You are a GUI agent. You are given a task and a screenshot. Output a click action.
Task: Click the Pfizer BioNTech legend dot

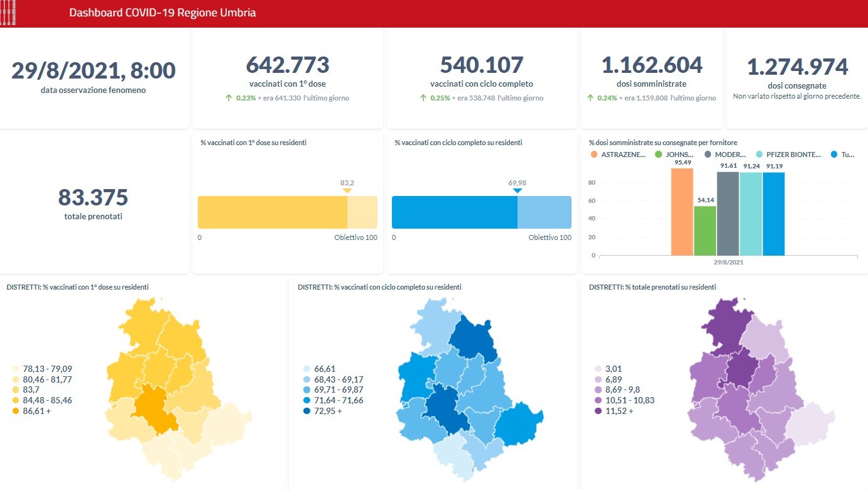[759, 155]
